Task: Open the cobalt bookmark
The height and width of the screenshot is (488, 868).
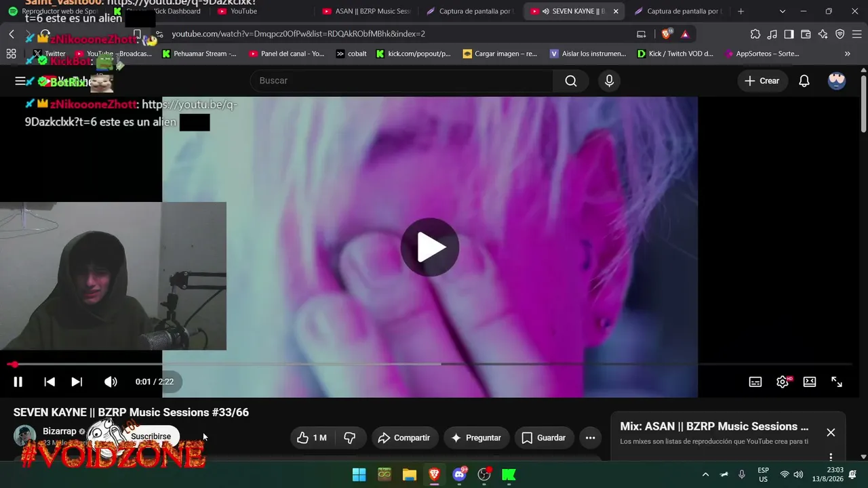Action: (x=351, y=54)
